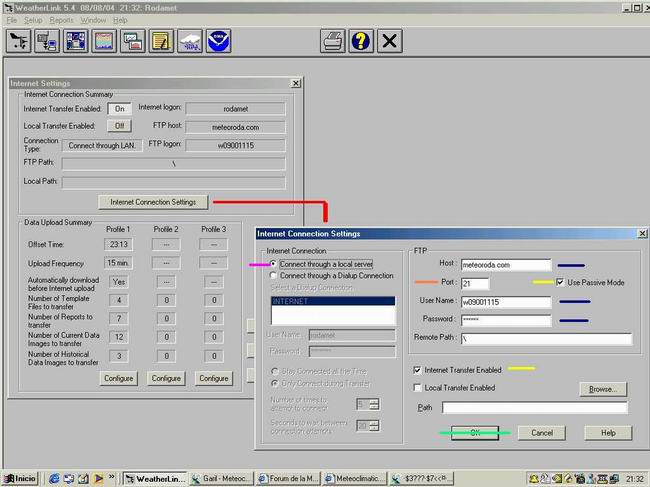This screenshot has height=487, width=650.
Task: Open the Help menu
Action: click(x=120, y=20)
